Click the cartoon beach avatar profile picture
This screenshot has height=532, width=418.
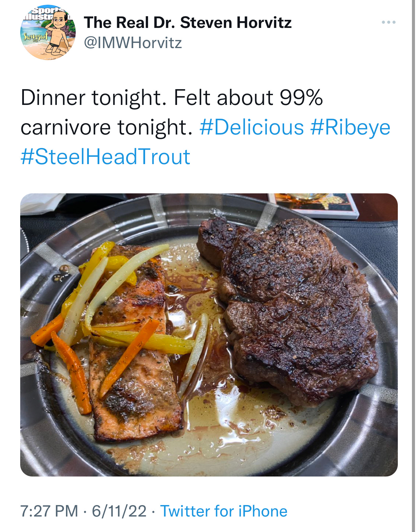click(48, 33)
